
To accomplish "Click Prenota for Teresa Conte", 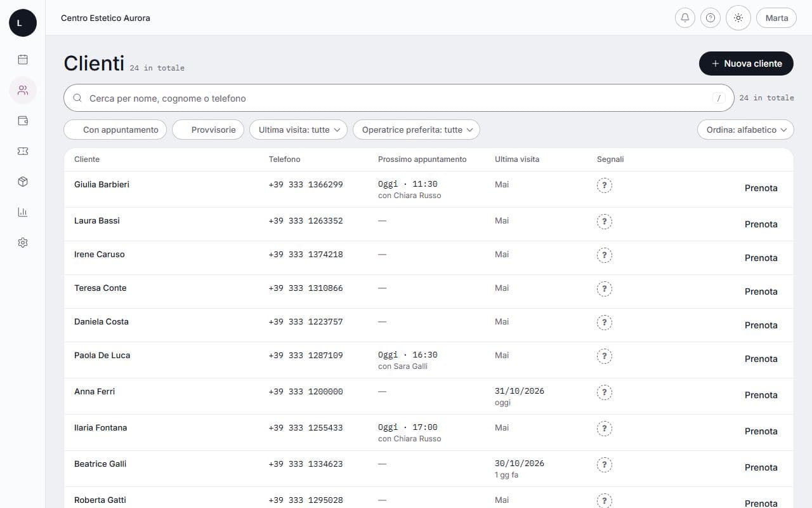I will pyautogui.click(x=761, y=291).
